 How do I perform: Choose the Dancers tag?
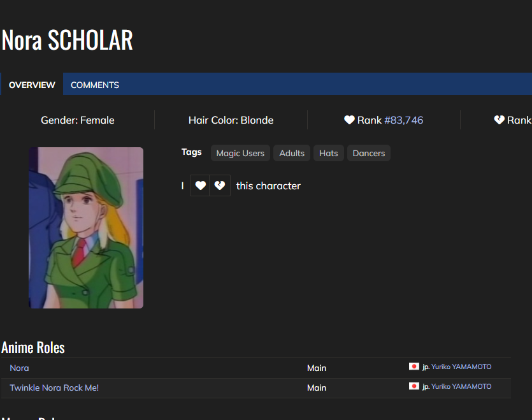[x=369, y=153]
